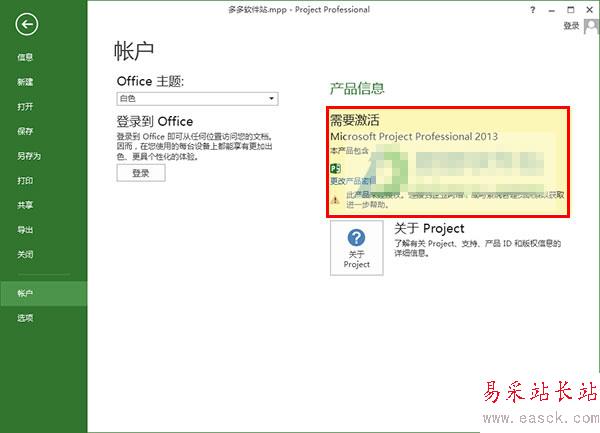Click the warning triangle icon
600x433 pixels.
tap(335, 200)
